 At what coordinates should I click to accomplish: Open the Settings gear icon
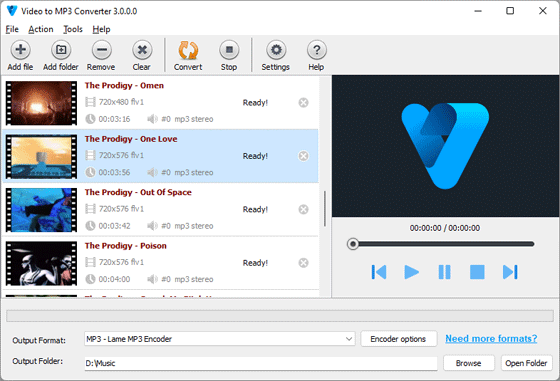click(276, 50)
